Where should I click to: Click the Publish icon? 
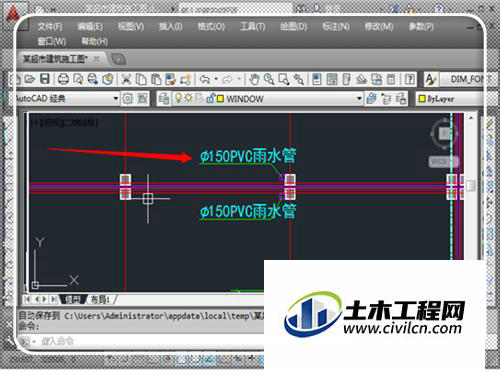(93, 79)
